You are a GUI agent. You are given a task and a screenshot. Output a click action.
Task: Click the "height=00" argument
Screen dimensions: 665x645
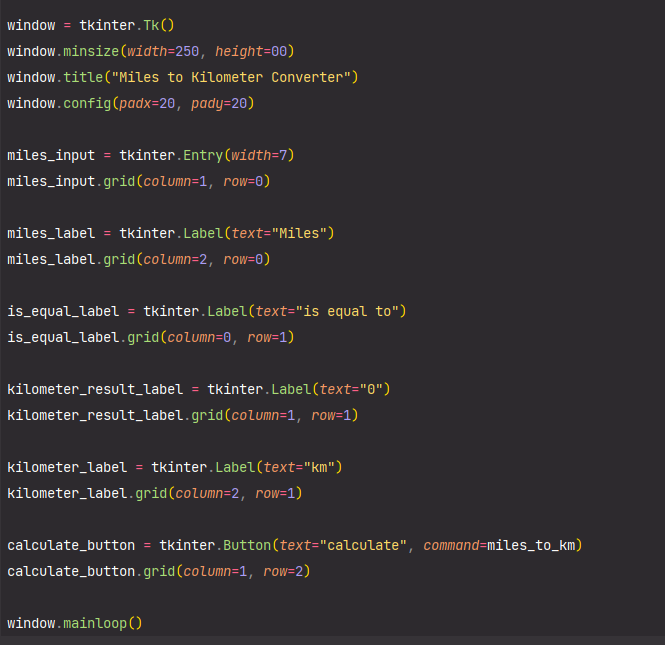pyautogui.click(x=251, y=51)
